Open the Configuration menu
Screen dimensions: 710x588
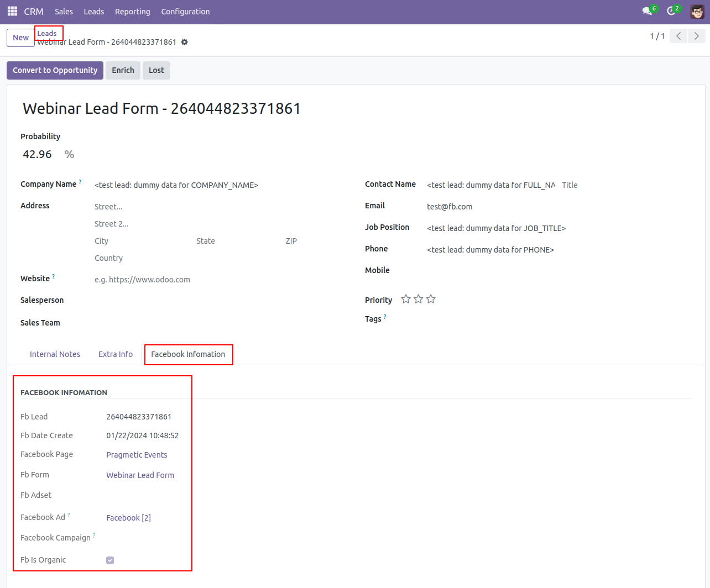point(185,11)
